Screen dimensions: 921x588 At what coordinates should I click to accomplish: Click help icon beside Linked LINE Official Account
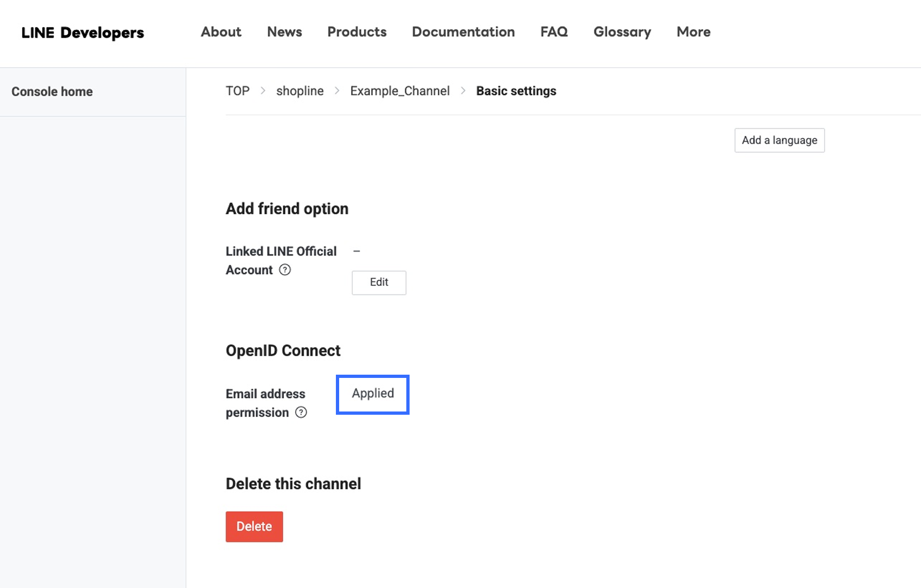[x=285, y=270]
